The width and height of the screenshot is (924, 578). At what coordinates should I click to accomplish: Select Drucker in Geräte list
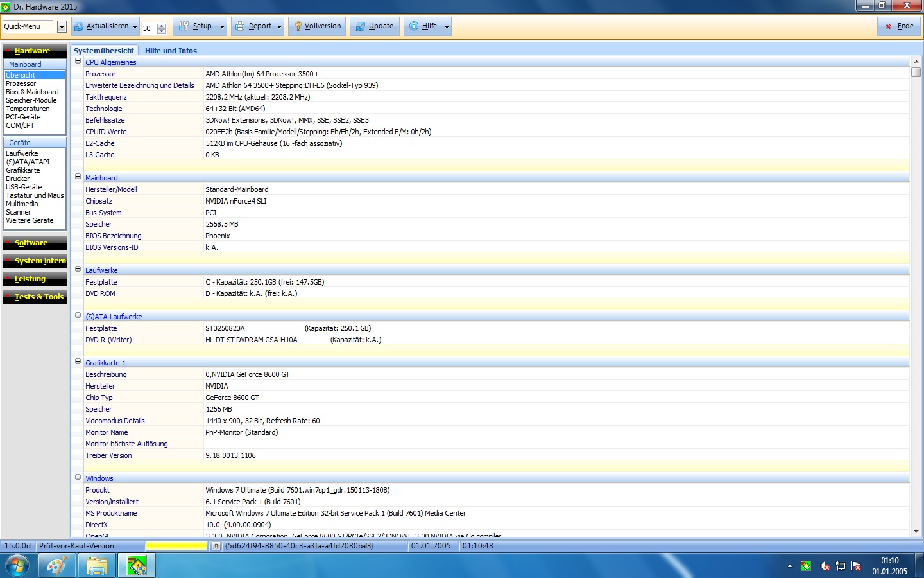(18, 179)
